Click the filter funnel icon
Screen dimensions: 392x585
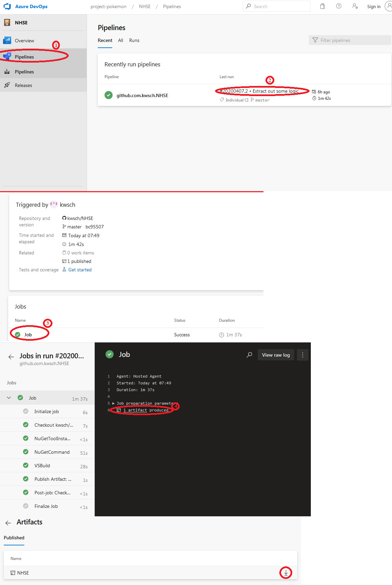(315, 40)
